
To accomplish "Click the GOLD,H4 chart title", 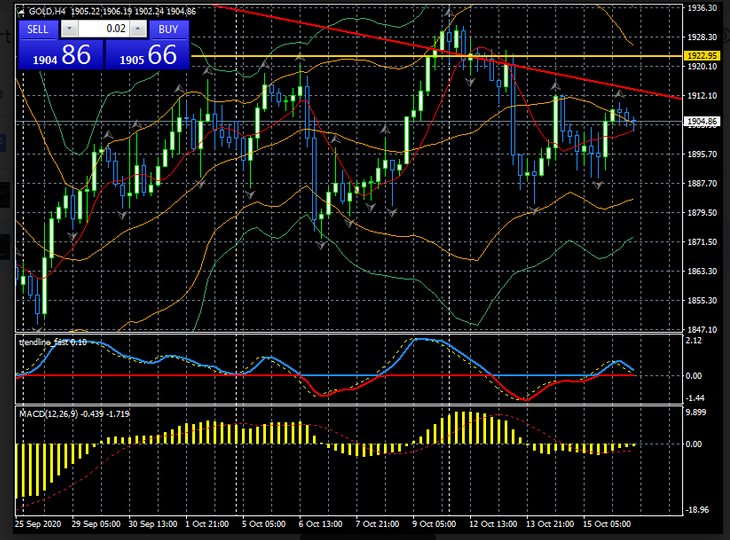I will 41,11.
